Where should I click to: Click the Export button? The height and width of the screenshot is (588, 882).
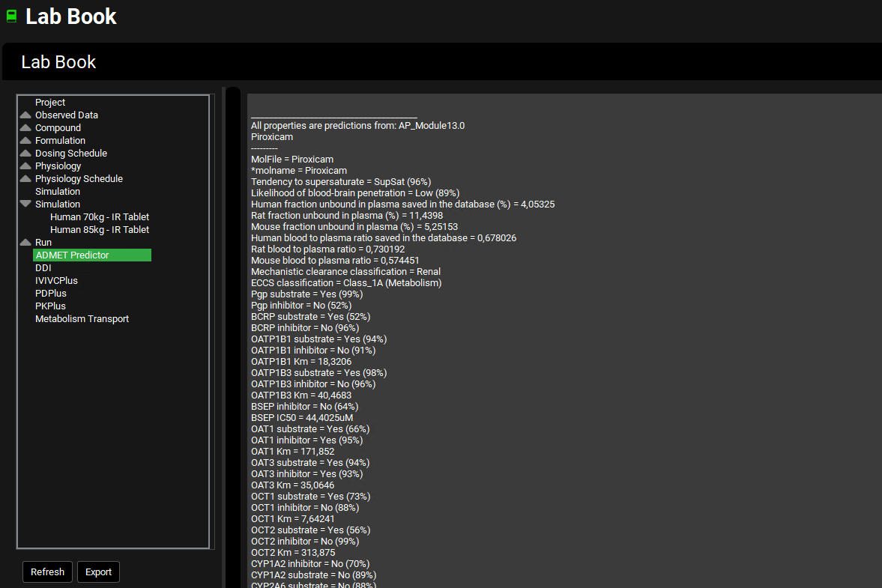pos(98,572)
